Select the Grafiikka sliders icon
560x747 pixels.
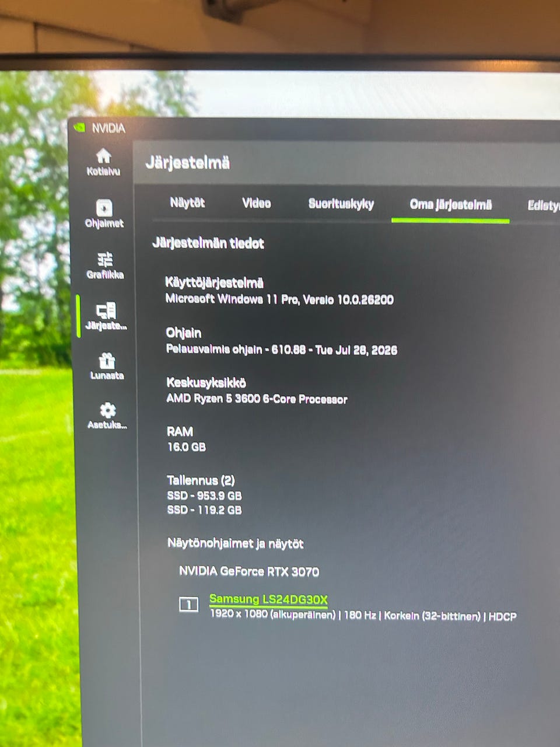click(105, 259)
